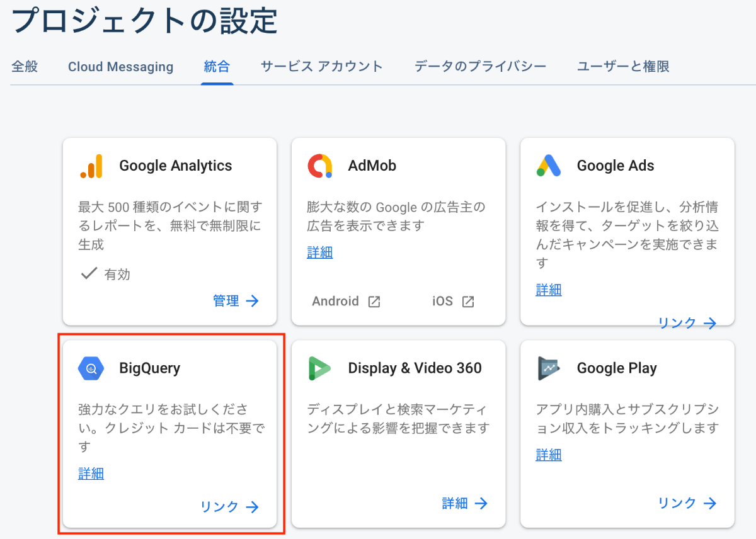
Task: Click the Android link in AdMob card
Action: coord(335,301)
